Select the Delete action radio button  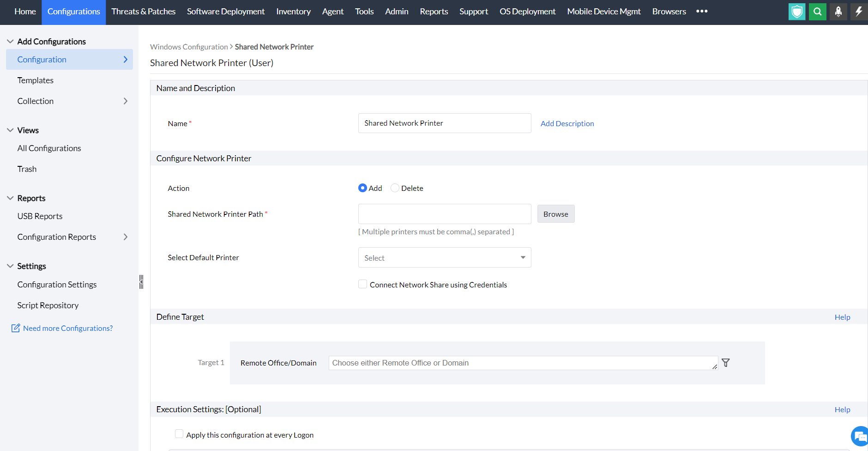point(395,188)
